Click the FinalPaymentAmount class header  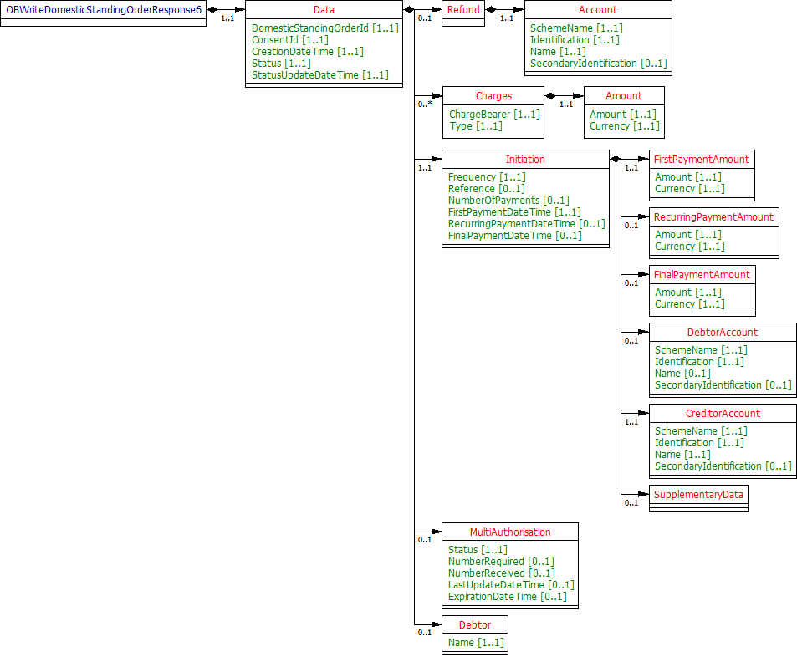(702, 274)
